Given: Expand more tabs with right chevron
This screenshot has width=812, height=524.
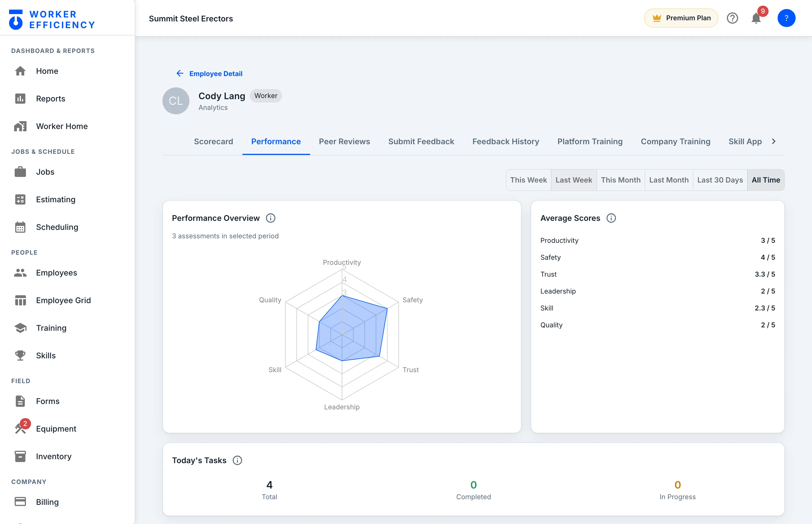Looking at the screenshot, I should pos(774,141).
